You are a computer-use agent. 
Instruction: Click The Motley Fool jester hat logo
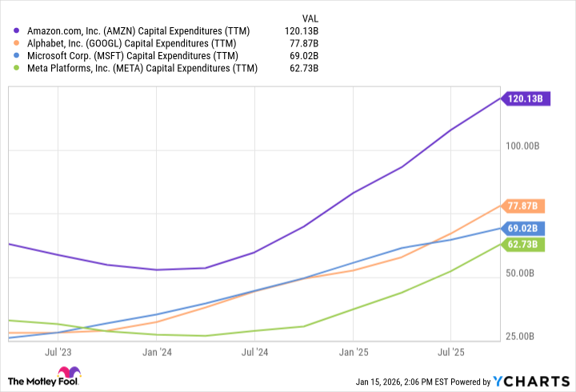[70, 374]
